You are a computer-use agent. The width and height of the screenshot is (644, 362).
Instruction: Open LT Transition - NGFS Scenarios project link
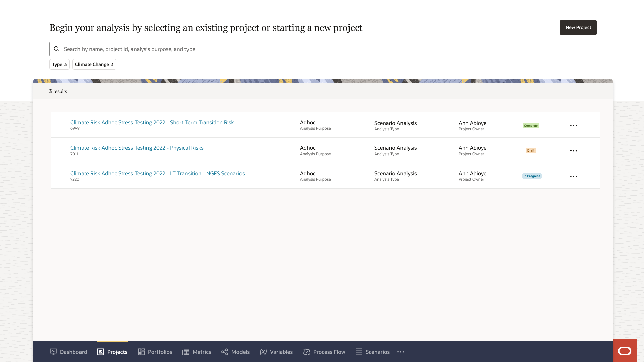158,173
